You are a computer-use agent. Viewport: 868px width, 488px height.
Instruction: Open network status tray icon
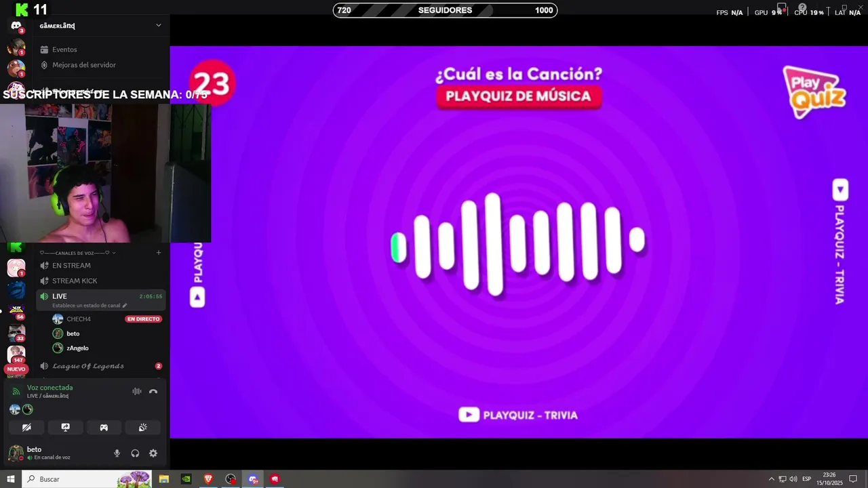pos(782,479)
